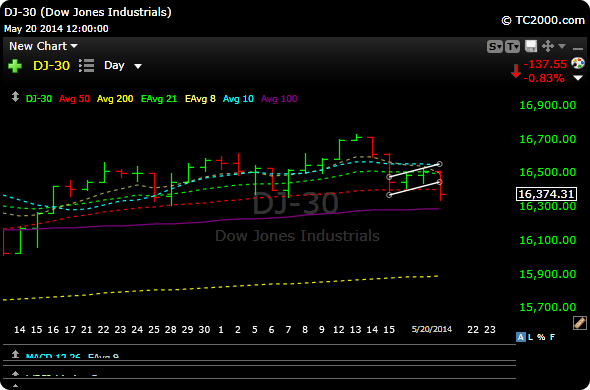Open the watchlist icon beside DJ-30
Viewport: 590px width, 390px height.
[x=87, y=66]
